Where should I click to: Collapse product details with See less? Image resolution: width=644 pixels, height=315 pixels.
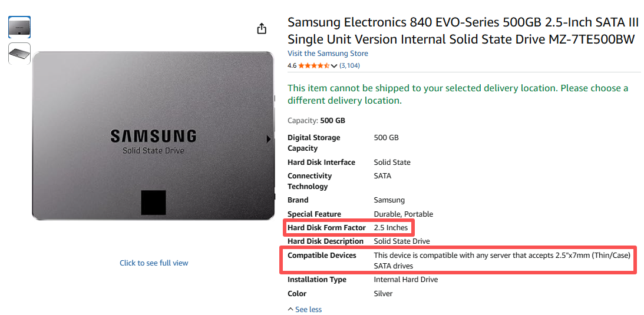point(305,309)
